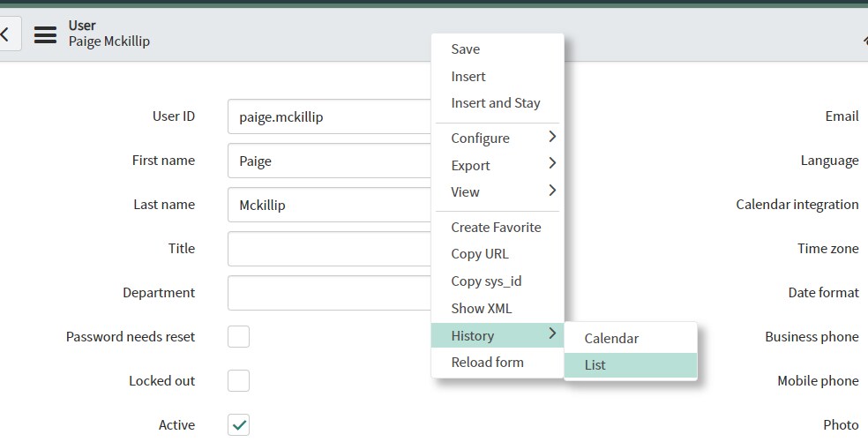868x442 pixels.
Task: Select Create Favorite menu item
Action: 496,227
